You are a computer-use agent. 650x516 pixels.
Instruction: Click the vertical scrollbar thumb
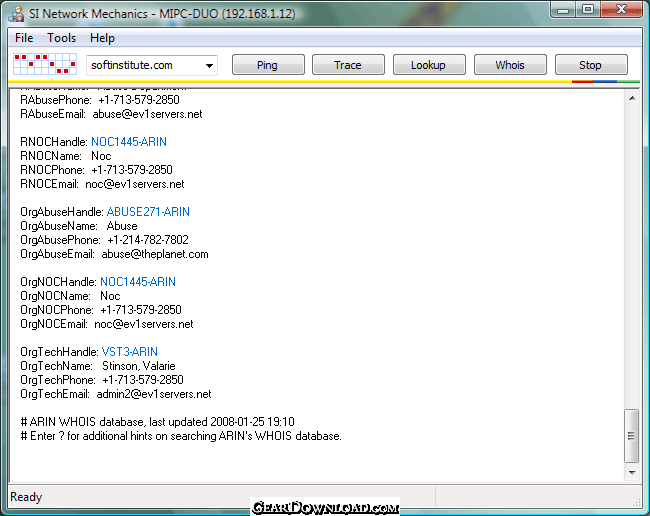(x=632, y=436)
